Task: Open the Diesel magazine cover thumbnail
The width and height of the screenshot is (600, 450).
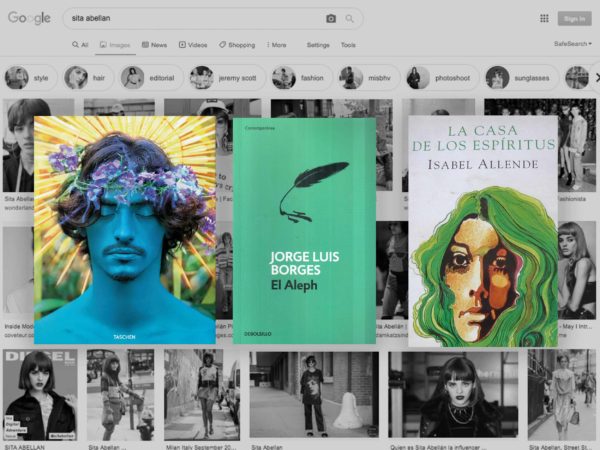Action: click(40, 395)
